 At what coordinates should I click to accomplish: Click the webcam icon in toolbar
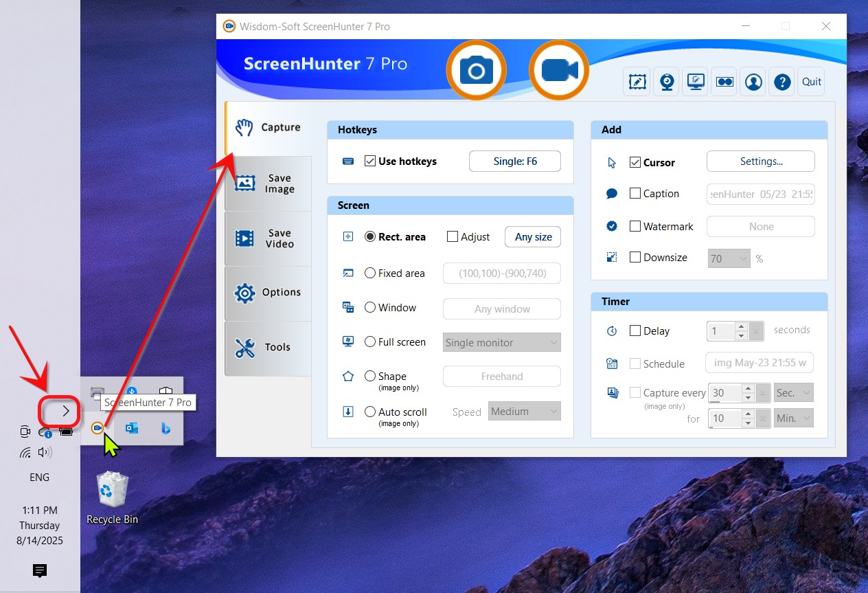[667, 82]
